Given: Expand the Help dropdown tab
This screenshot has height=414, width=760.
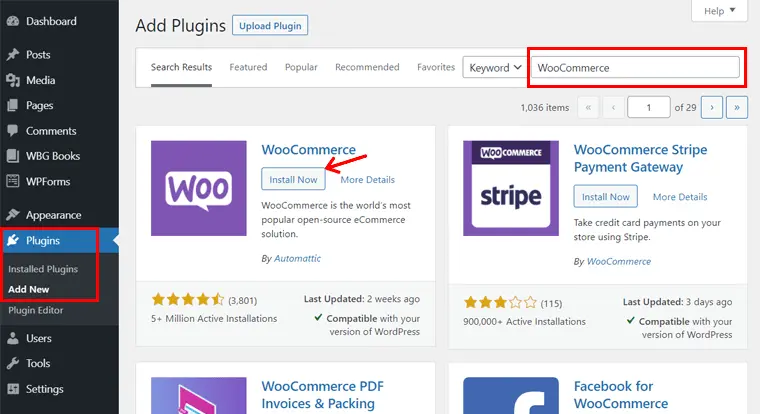Looking at the screenshot, I should coord(719,11).
